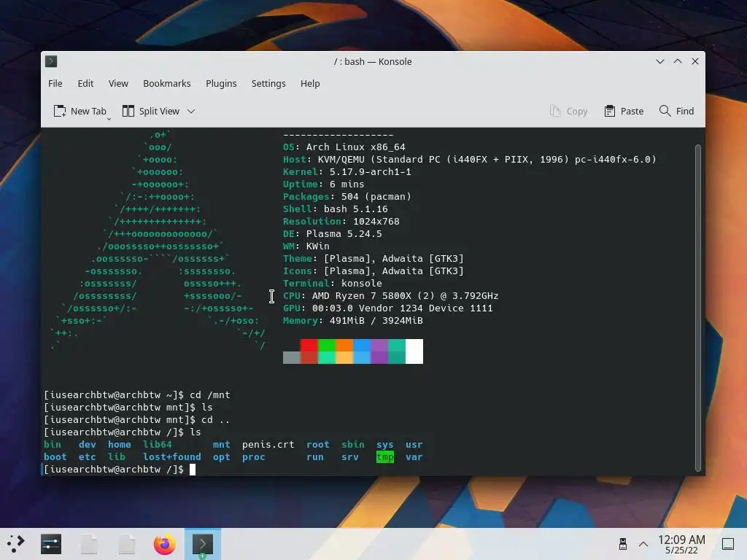Click the second blank file taskbar icon
Image resolution: width=747 pixels, height=560 pixels.
127,544
